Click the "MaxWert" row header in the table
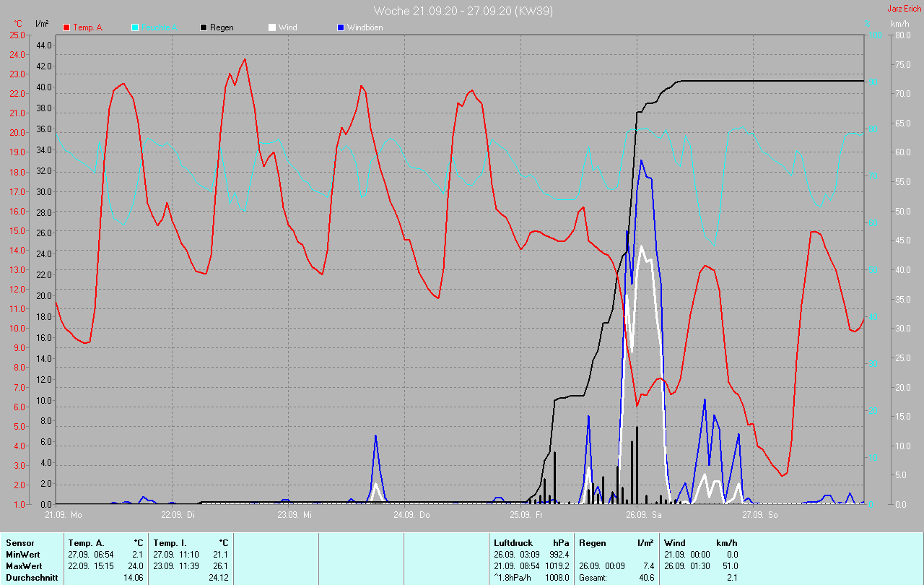Screen dimensions: 924x585 (24, 566)
